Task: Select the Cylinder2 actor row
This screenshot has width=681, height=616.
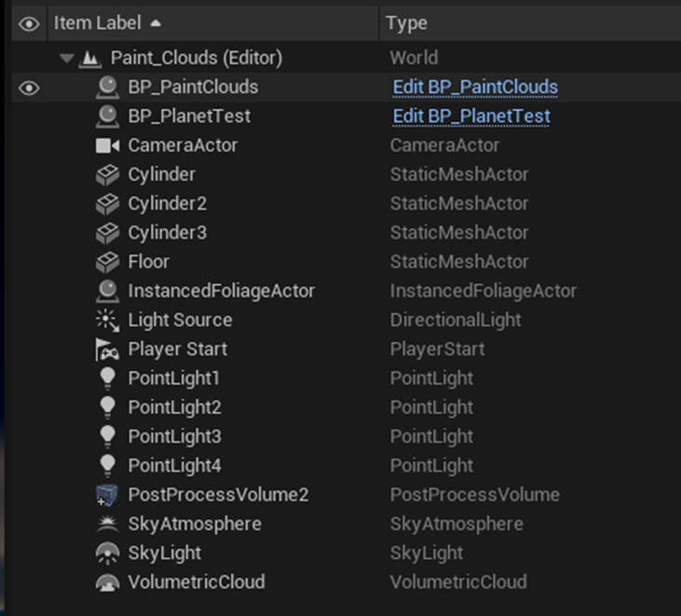Action: click(x=168, y=203)
